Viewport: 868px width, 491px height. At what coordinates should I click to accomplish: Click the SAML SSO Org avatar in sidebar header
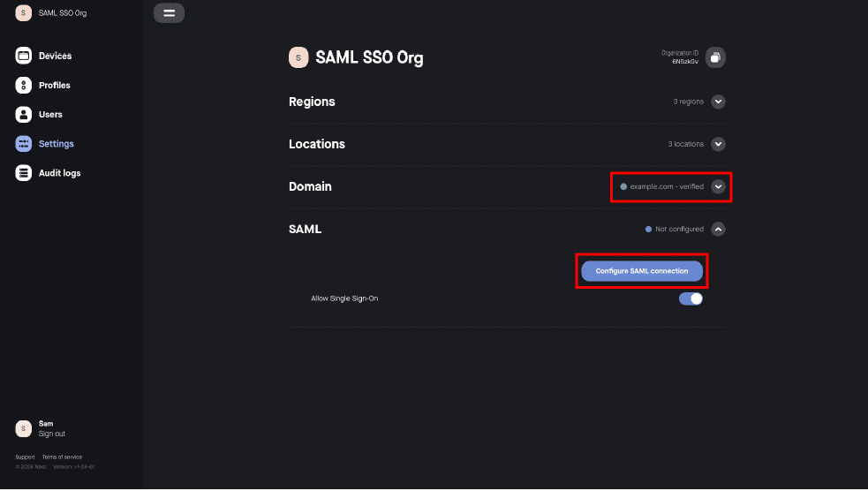pyautogui.click(x=23, y=12)
